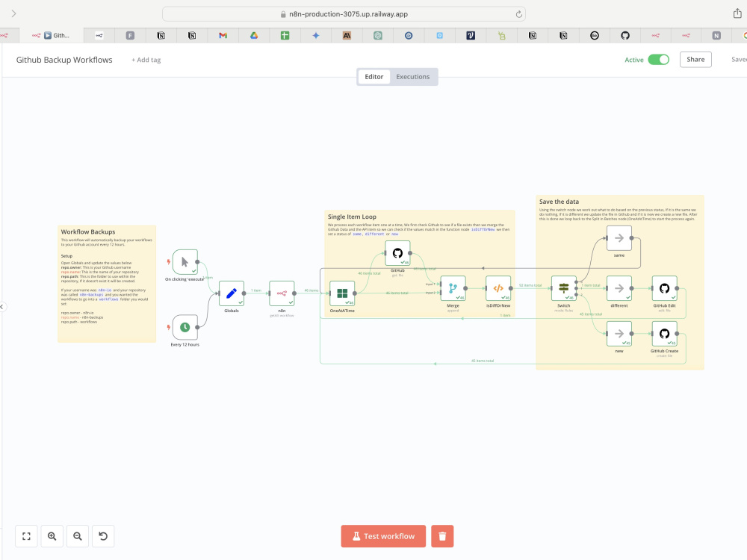
Task: Toggle the workflow Active switch
Action: tap(658, 60)
